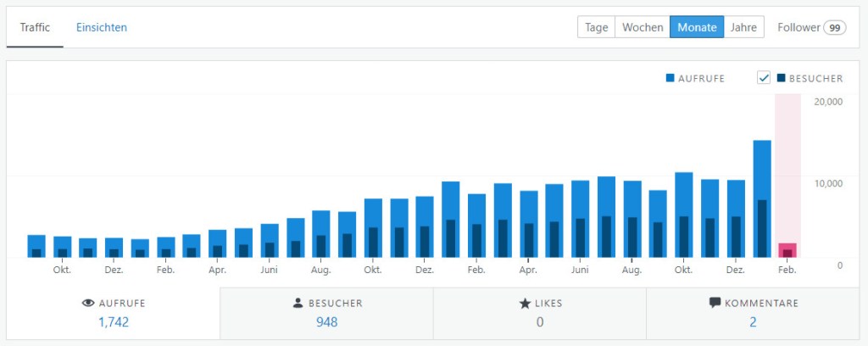Click the Kommentare count 2
The height and width of the screenshot is (346, 868).
pos(753,322)
